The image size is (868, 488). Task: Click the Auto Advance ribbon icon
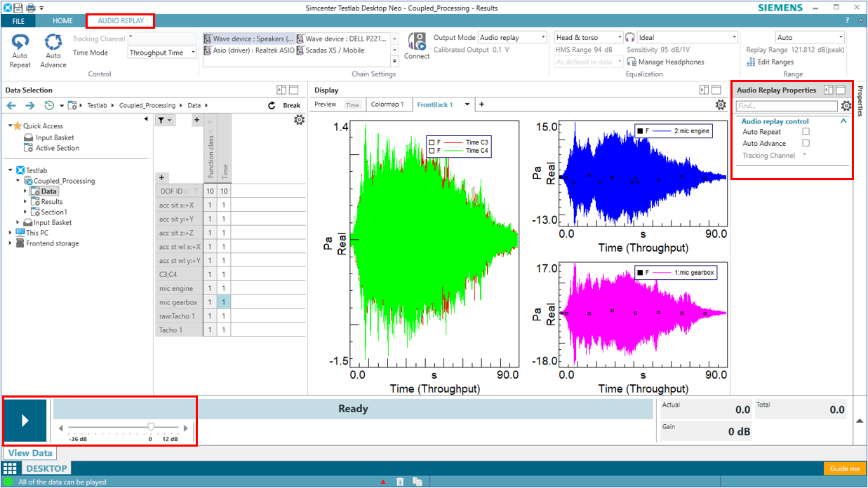tap(53, 43)
